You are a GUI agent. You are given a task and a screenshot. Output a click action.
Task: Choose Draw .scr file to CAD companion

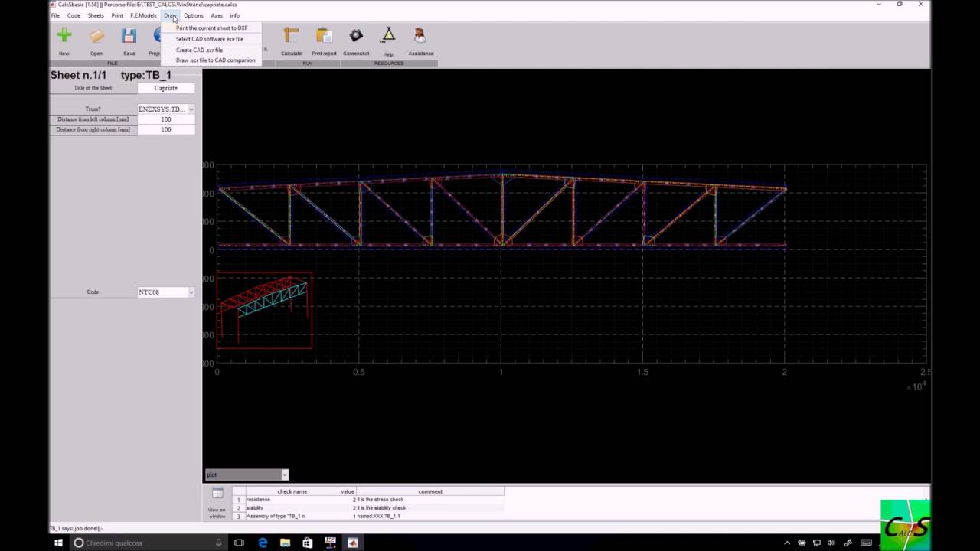tap(216, 60)
